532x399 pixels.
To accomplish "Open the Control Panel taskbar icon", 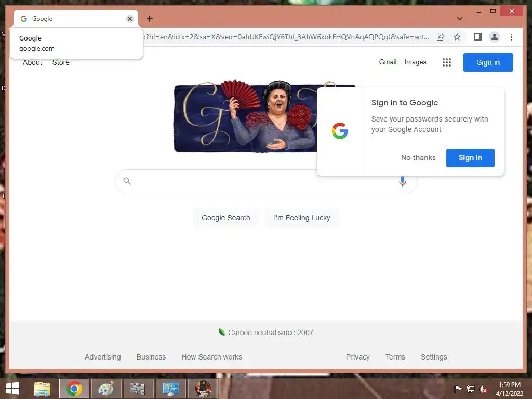I will (x=170, y=389).
